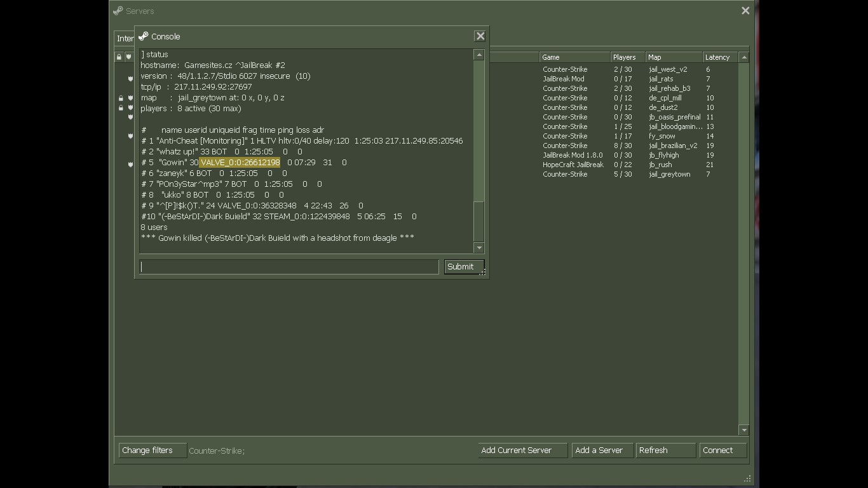Click the console line for player "zaneyk"
This screenshot has width=868, height=488.
coord(214,173)
